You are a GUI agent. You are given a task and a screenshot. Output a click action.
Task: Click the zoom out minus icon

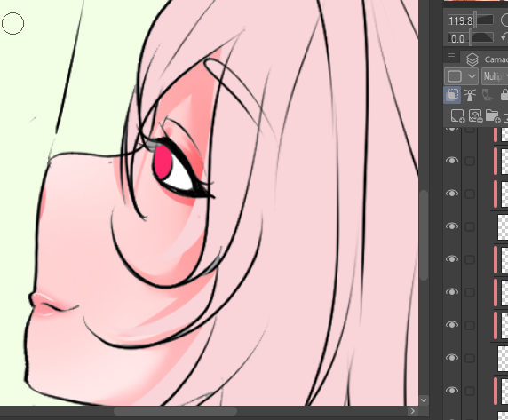(504, 21)
